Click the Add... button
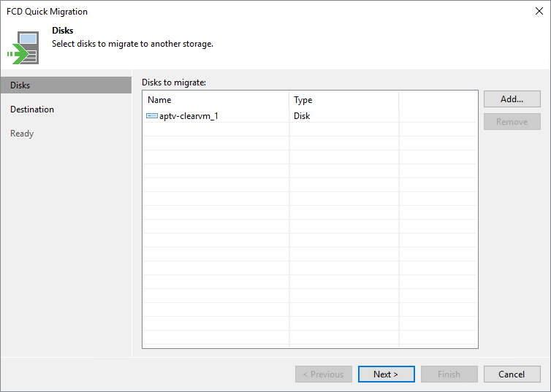Image resolution: width=551 pixels, height=392 pixels. pos(512,99)
